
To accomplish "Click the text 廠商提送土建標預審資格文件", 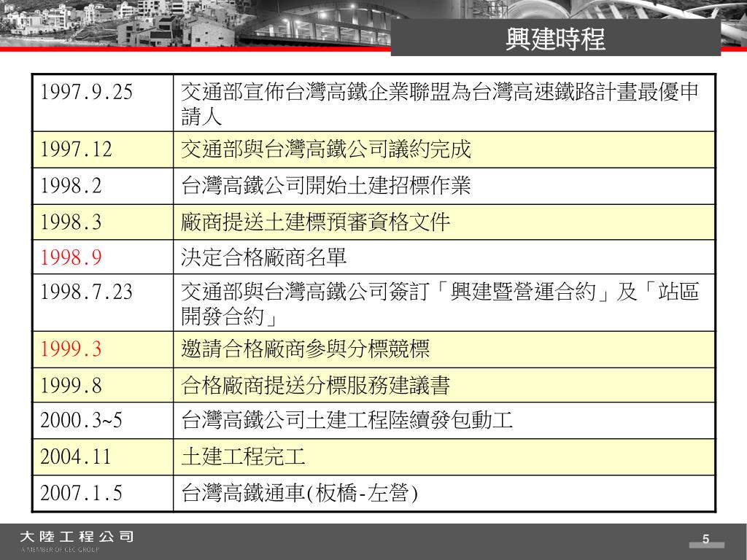I will point(315,222).
